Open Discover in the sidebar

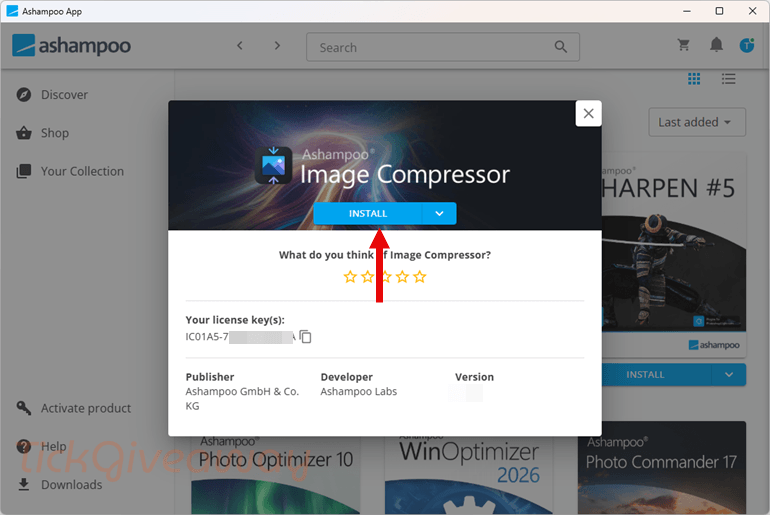click(x=53, y=94)
